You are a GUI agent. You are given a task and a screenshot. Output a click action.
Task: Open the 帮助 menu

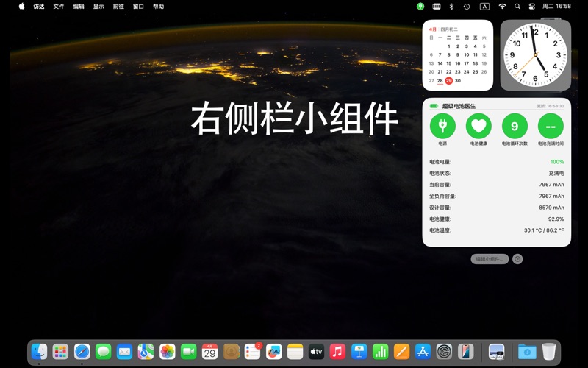point(158,7)
